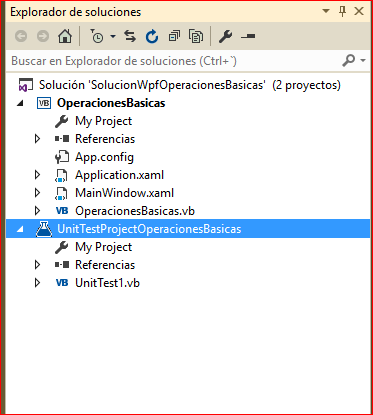Click the Back navigation arrow in toolbar
Screen dimensions: 373x415
tap(21, 36)
